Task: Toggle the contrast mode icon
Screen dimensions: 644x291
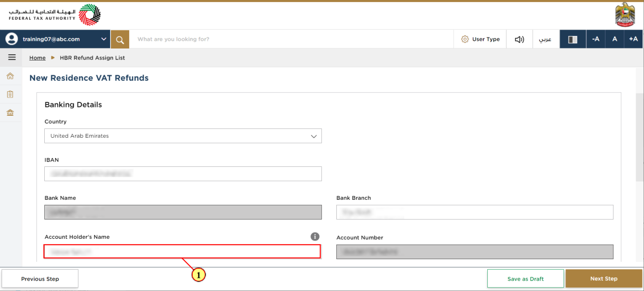Action: tap(573, 39)
